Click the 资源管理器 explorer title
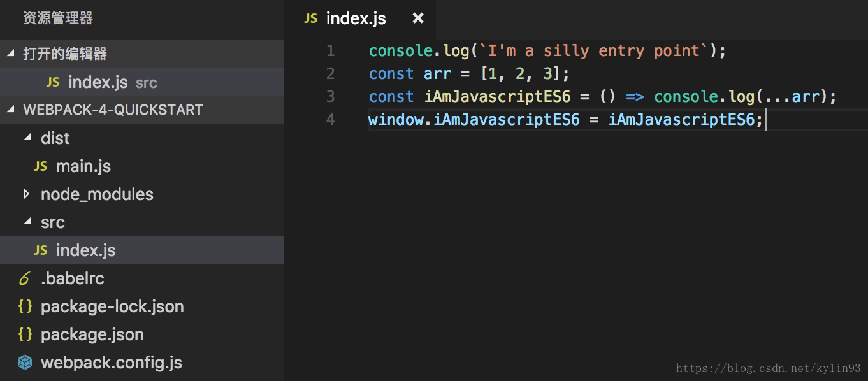Viewport: 868px width, 381px height. (x=58, y=18)
